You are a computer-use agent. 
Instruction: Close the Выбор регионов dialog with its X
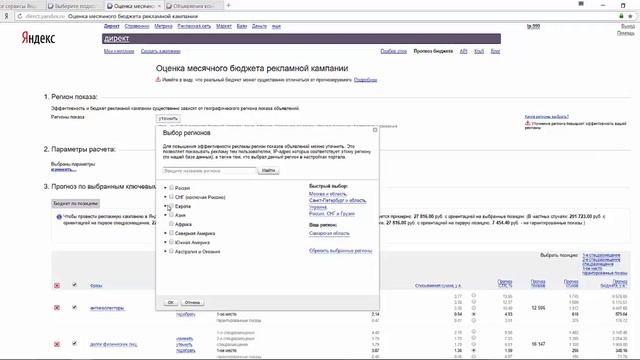point(375,130)
